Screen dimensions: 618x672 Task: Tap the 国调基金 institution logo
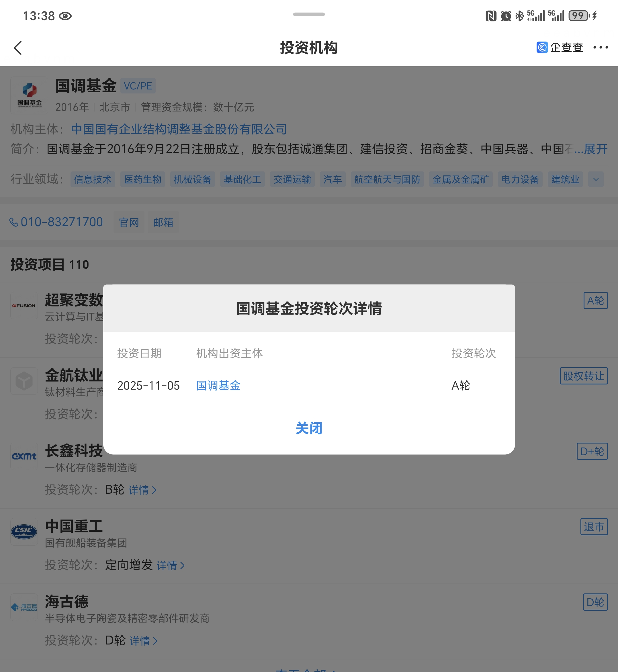click(30, 95)
